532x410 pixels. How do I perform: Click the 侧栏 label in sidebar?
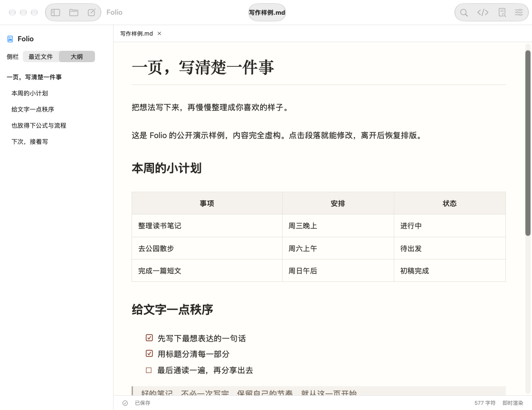(x=12, y=56)
